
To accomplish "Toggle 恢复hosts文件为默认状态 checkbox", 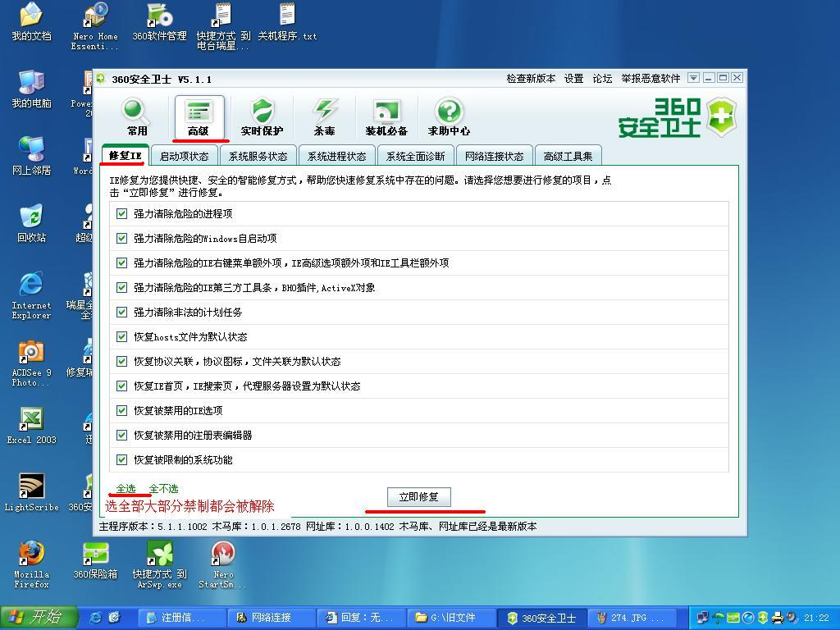I will click(121, 337).
